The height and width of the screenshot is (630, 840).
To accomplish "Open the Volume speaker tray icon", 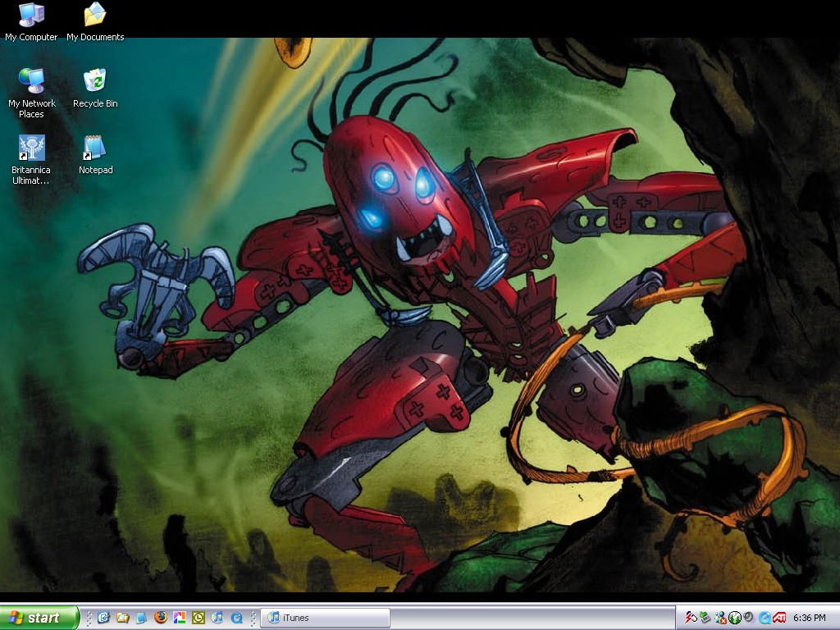I will click(750, 617).
